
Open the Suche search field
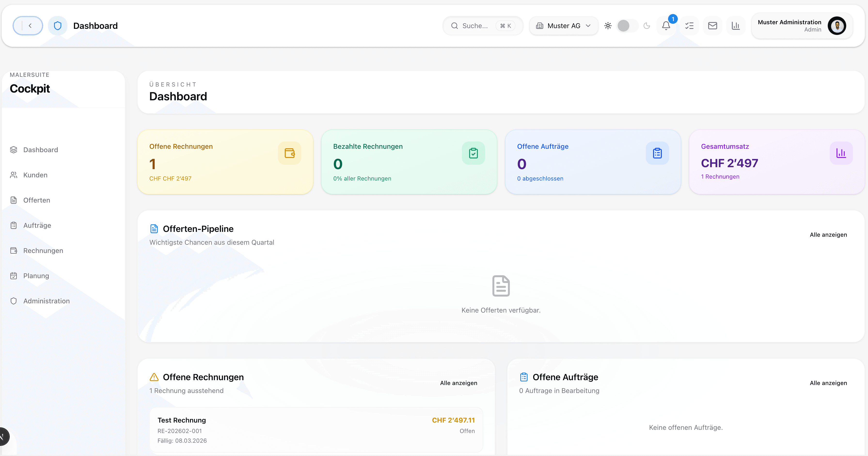click(482, 26)
